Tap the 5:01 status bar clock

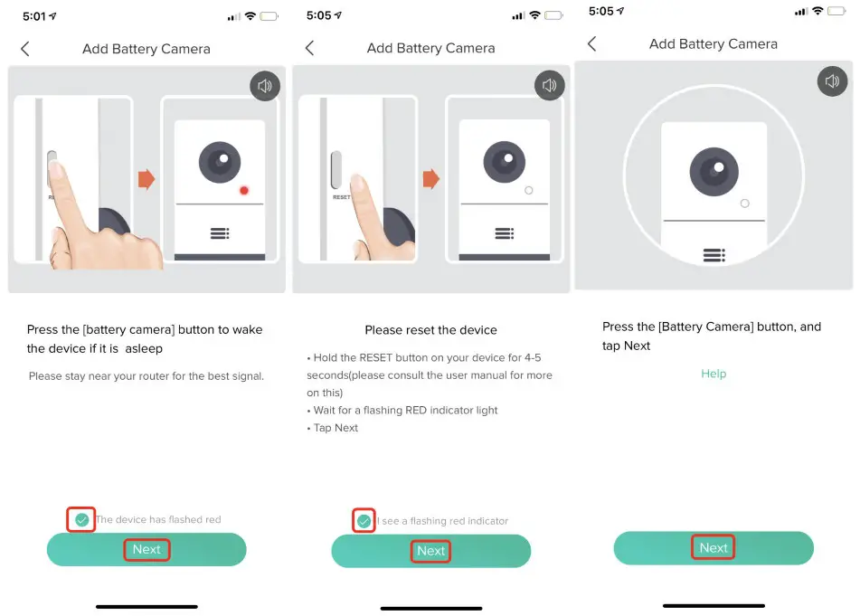[33, 16]
